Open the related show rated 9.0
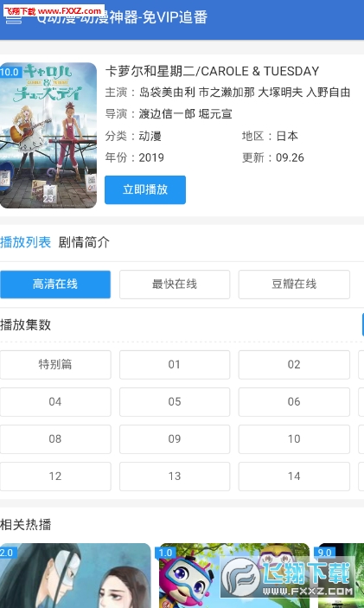364x608 pixels. click(x=341, y=575)
